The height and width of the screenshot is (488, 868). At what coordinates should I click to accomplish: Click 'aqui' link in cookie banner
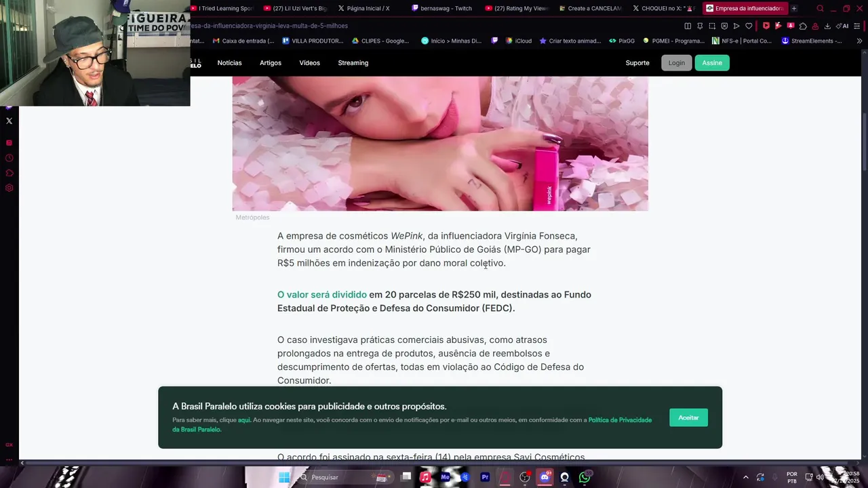coord(244,420)
